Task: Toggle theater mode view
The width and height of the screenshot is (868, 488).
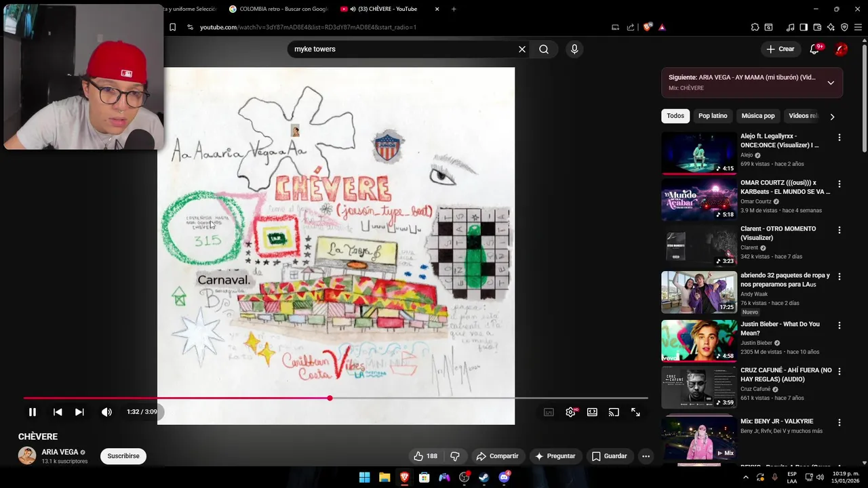Action: [592, 412]
